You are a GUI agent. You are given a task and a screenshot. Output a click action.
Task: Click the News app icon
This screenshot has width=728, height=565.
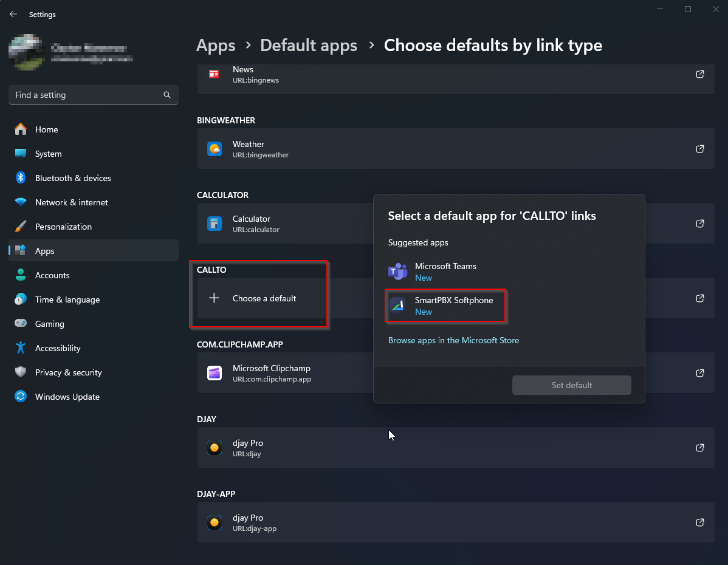tap(214, 74)
